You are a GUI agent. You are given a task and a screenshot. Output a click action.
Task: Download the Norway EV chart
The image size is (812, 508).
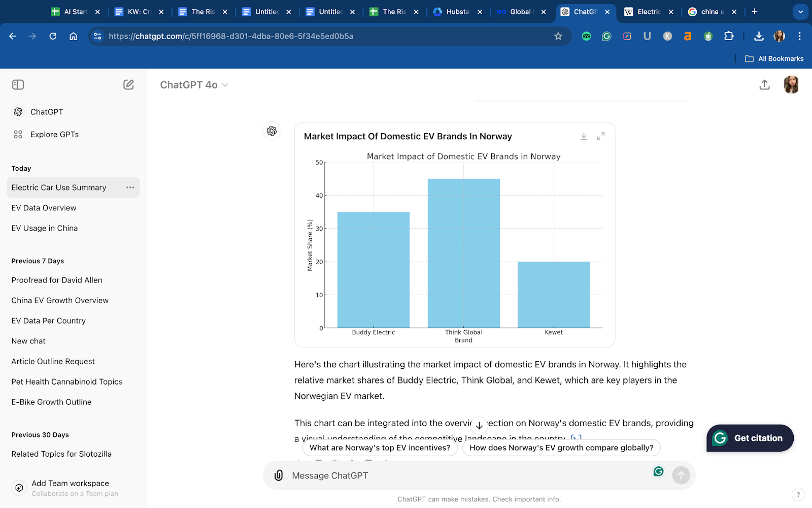point(584,136)
